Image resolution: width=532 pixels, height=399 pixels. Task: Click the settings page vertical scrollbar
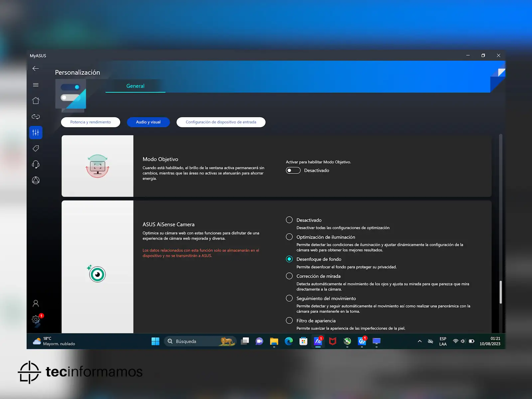500,292
